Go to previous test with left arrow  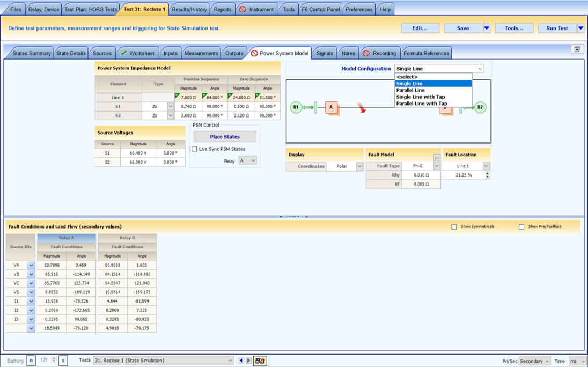241,361
